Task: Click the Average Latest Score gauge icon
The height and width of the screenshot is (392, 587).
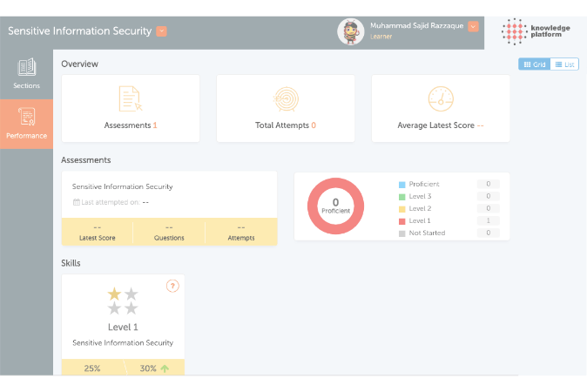Action: tap(441, 98)
